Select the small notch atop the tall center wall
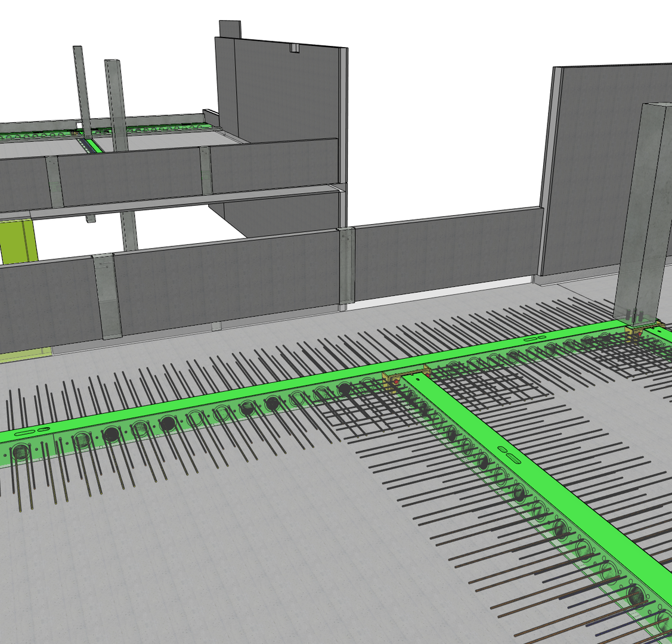 (x=293, y=48)
